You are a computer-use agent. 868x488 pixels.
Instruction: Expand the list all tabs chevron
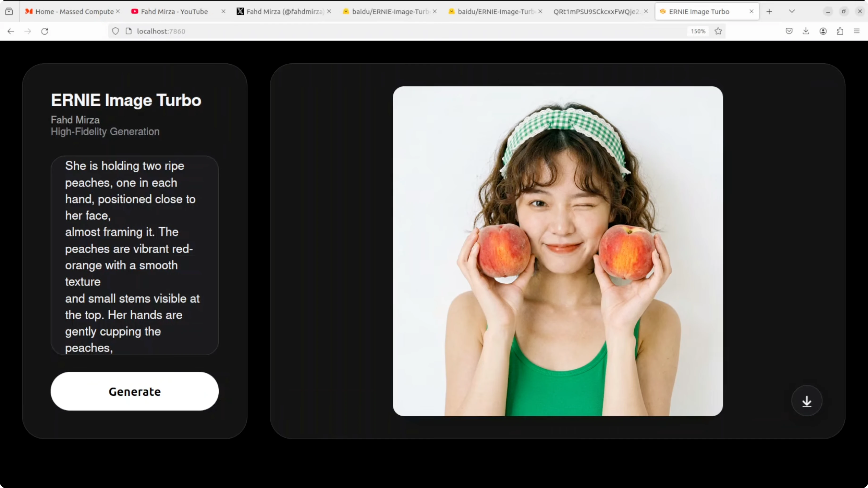click(x=792, y=12)
